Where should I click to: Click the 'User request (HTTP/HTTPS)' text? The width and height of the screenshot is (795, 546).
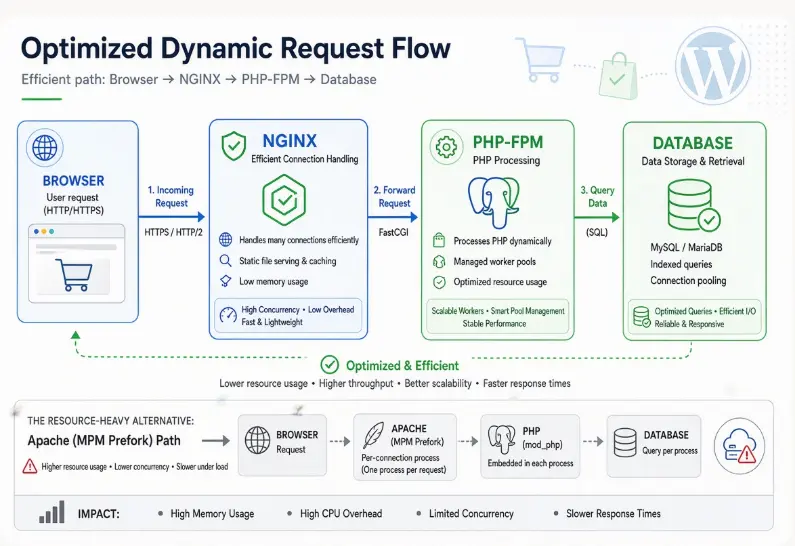(x=73, y=204)
